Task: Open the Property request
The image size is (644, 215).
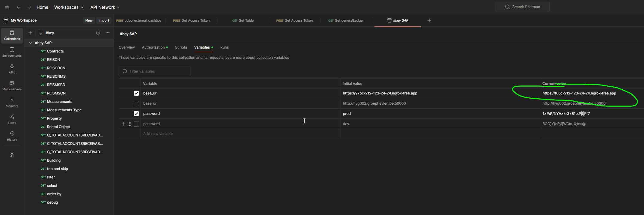Action: click(54, 118)
